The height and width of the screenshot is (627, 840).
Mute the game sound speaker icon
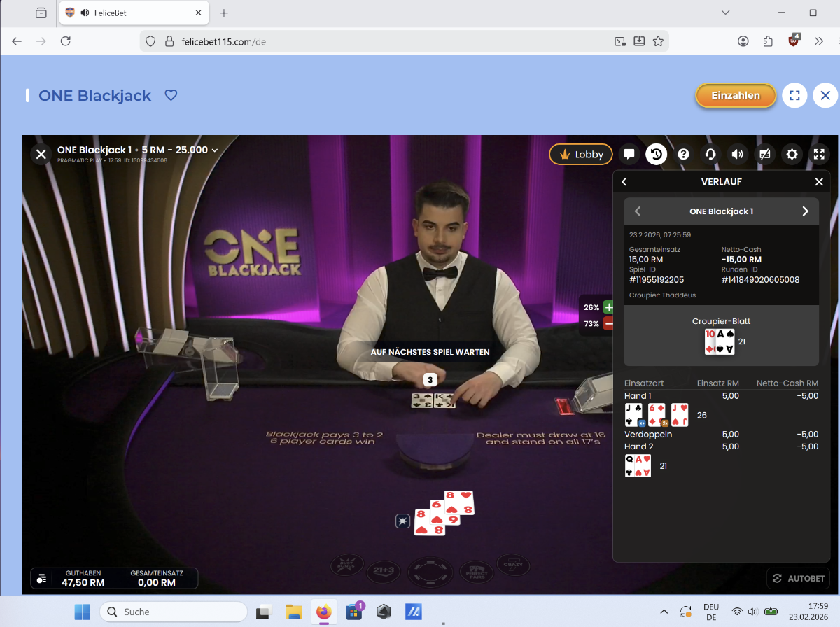tap(737, 154)
